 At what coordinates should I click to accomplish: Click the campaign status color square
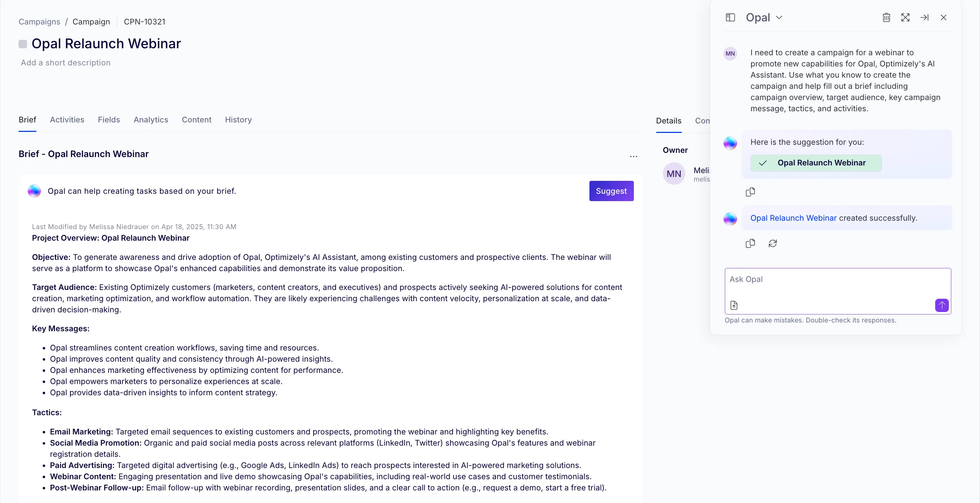click(x=23, y=44)
